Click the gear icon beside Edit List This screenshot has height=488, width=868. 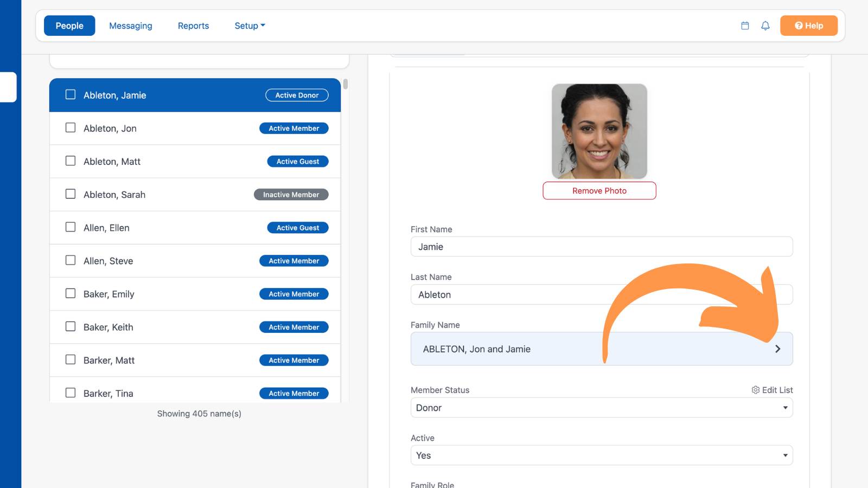click(x=755, y=390)
